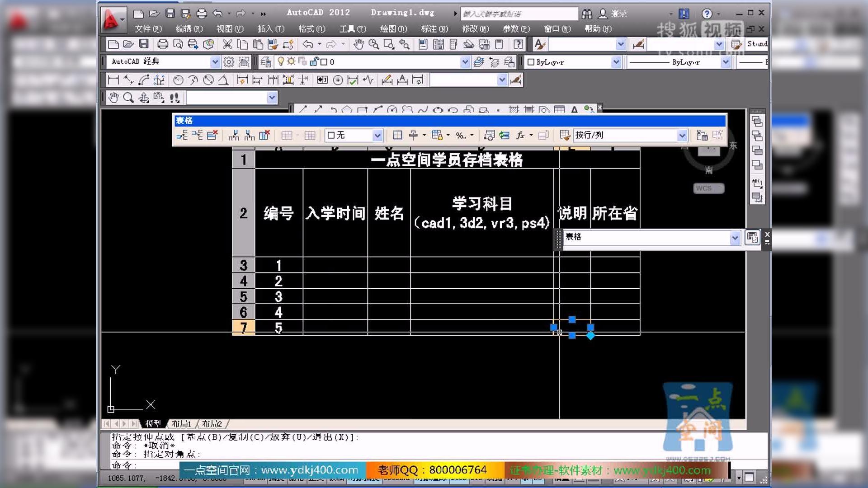This screenshot has height=488, width=868.
Task: Expand the cell border style dropdown showing 无
Action: [x=377, y=135]
